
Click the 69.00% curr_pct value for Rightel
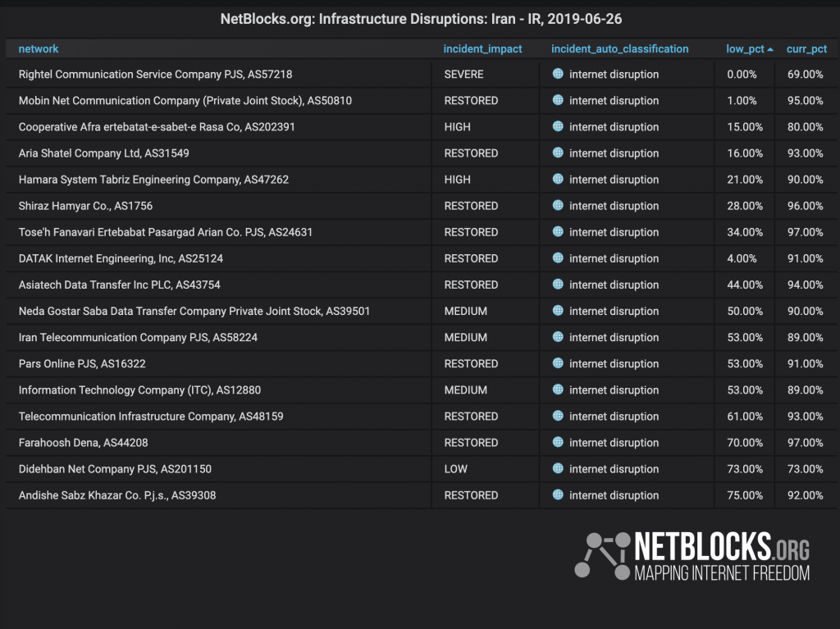[x=806, y=75]
